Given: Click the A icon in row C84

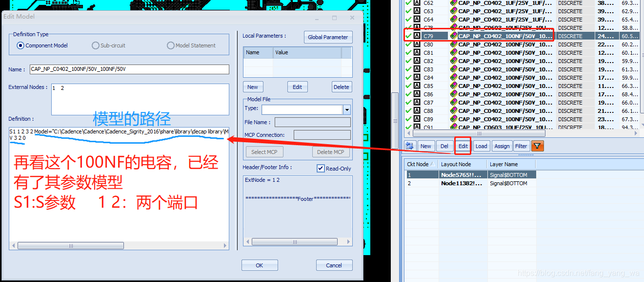Looking at the screenshot, I should [x=417, y=77].
